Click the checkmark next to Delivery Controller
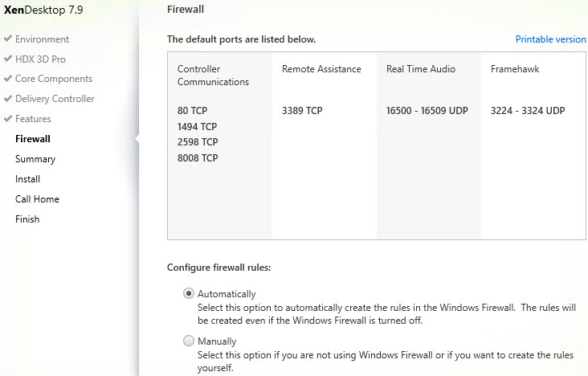This screenshot has width=588, height=376. (x=8, y=99)
